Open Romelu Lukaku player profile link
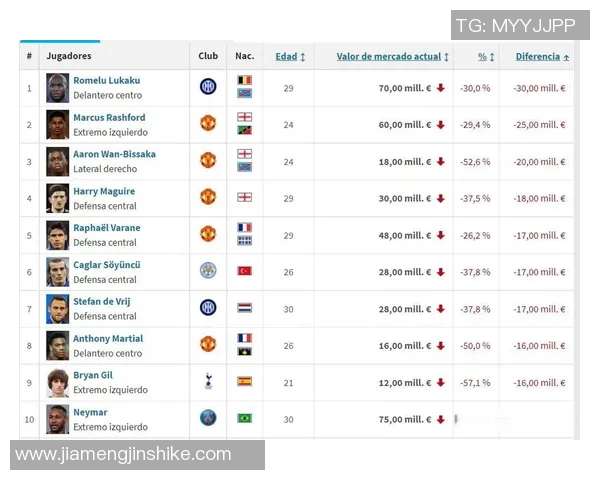This screenshot has width=600, height=480. click(x=106, y=80)
